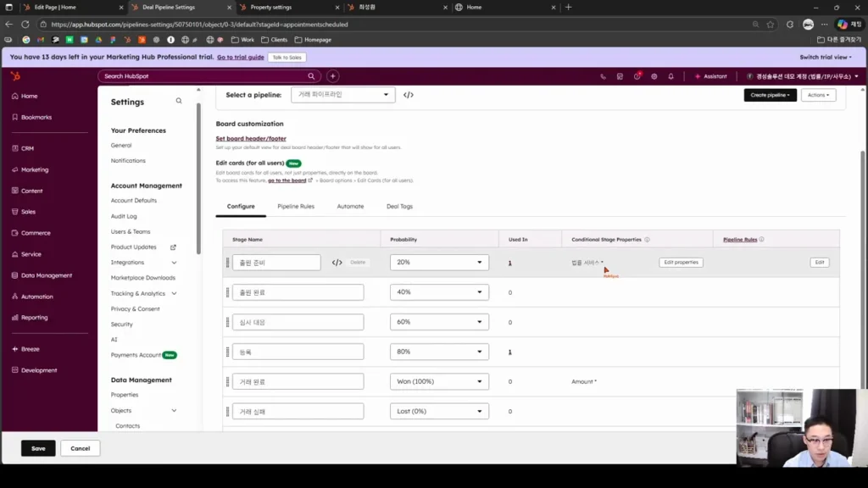Click the Cancel button
The height and width of the screenshot is (488, 868).
point(81,448)
